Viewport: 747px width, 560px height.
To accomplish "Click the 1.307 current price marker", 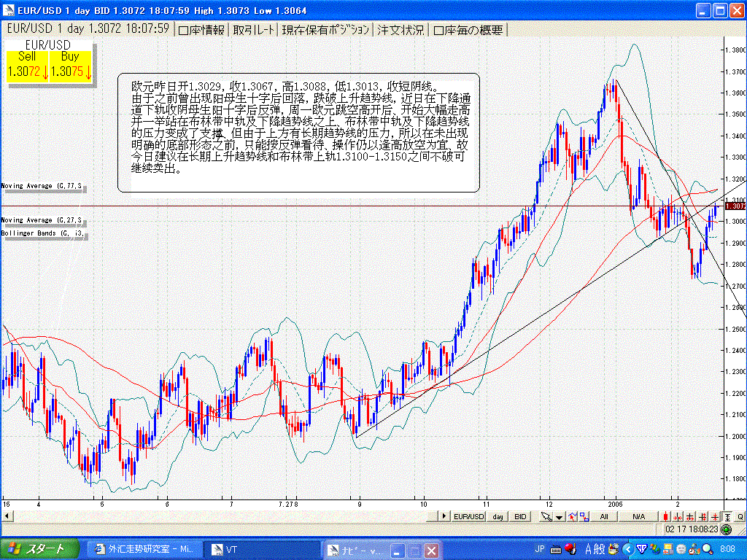I will [x=735, y=206].
